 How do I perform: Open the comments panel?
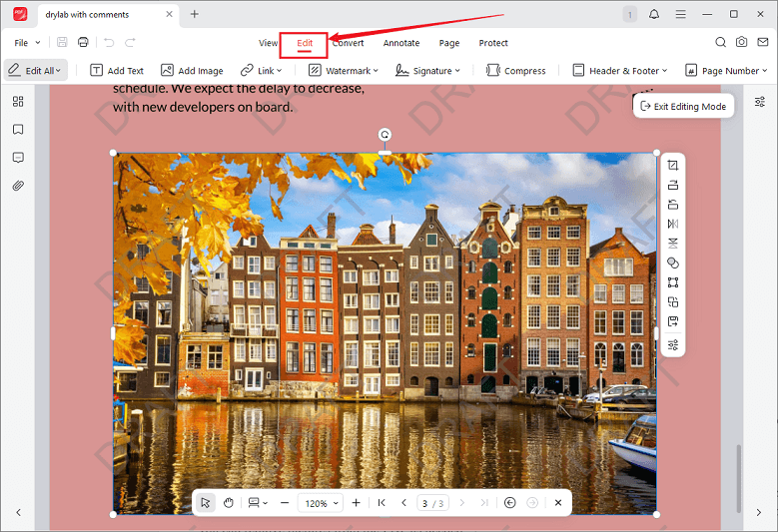[18, 158]
